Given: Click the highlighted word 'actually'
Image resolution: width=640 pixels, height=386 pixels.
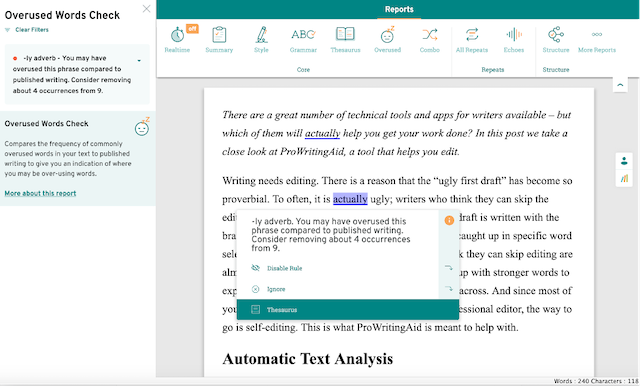Looking at the screenshot, I should (x=350, y=199).
